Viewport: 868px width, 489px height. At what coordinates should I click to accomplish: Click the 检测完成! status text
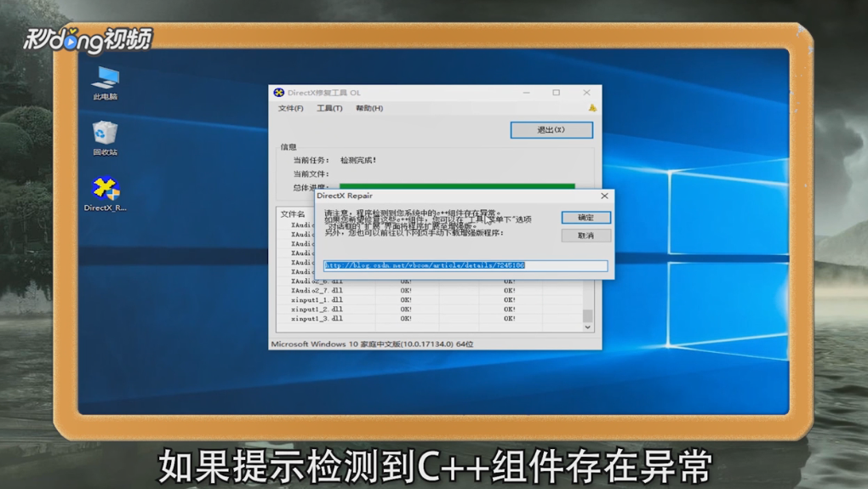358,161
